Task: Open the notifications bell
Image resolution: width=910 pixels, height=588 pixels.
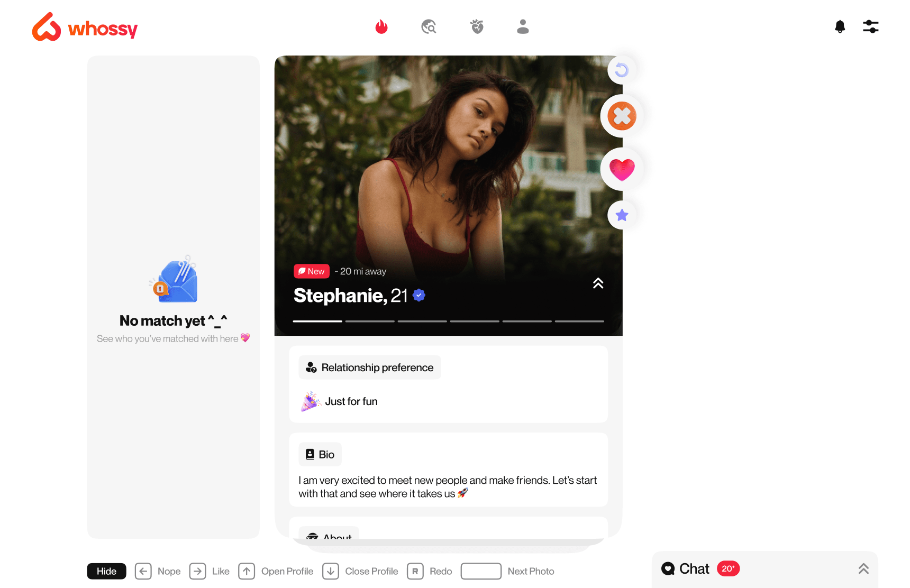Action: pos(840,26)
